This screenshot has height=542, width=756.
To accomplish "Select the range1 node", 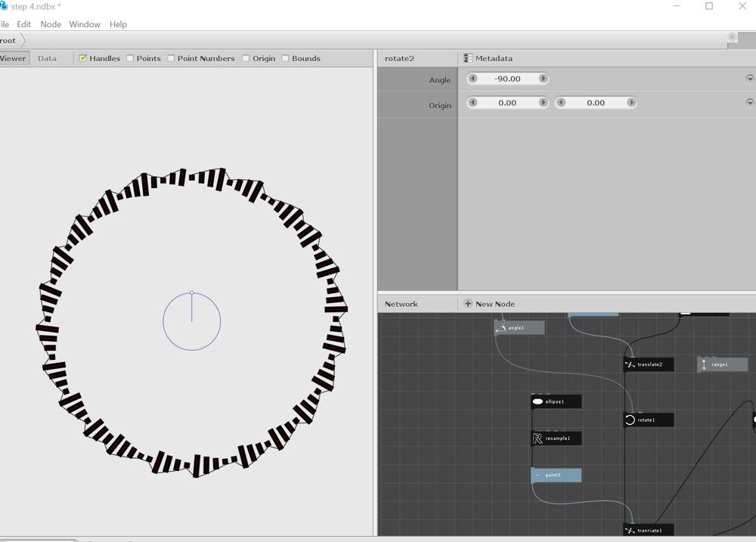I will [x=722, y=364].
